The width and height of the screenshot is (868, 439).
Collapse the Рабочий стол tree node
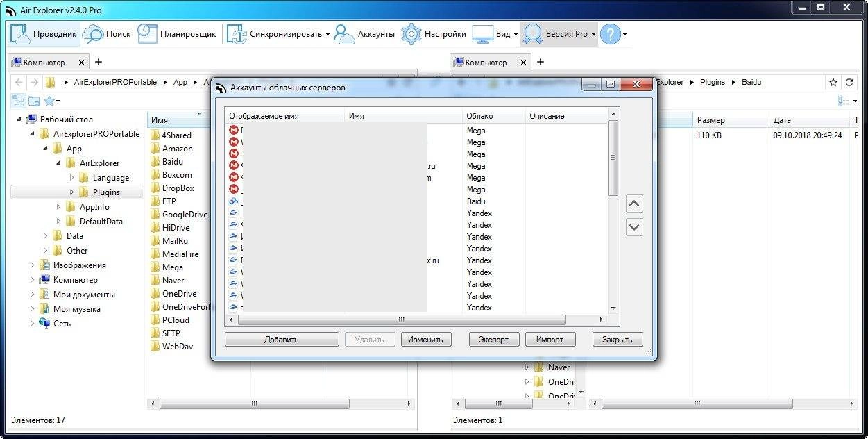pos(18,119)
